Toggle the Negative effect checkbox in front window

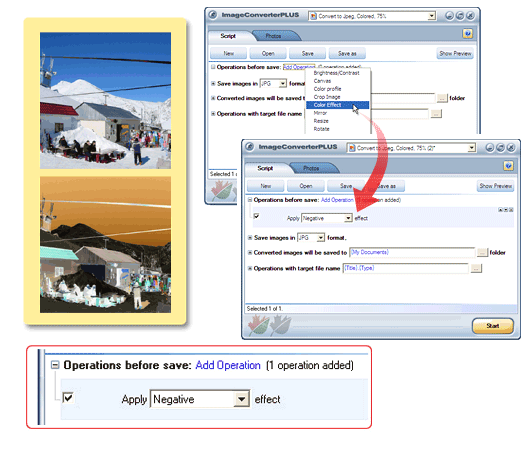click(256, 216)
